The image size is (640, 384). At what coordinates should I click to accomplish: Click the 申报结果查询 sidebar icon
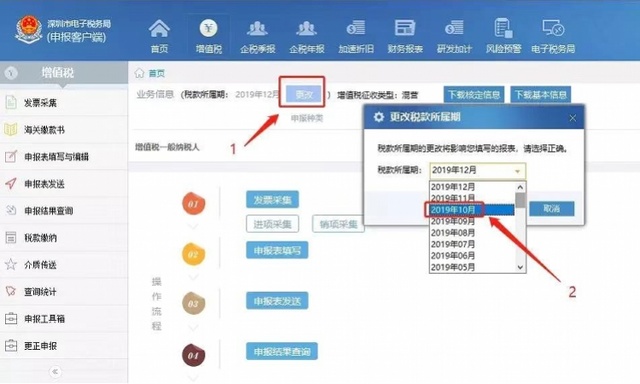click(x=11, y=211)
